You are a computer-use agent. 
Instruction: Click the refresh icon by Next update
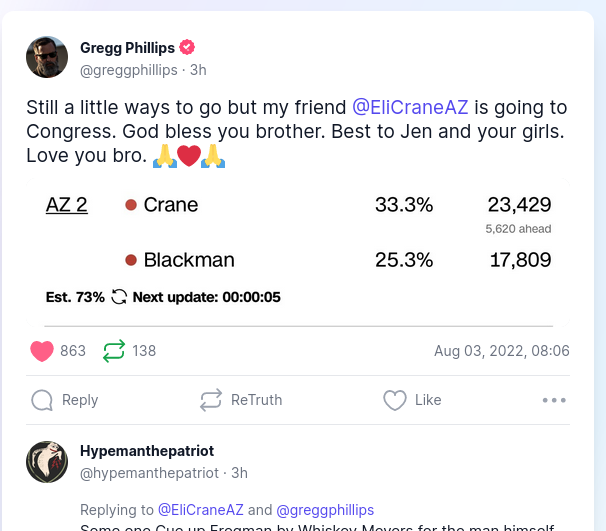119,297
